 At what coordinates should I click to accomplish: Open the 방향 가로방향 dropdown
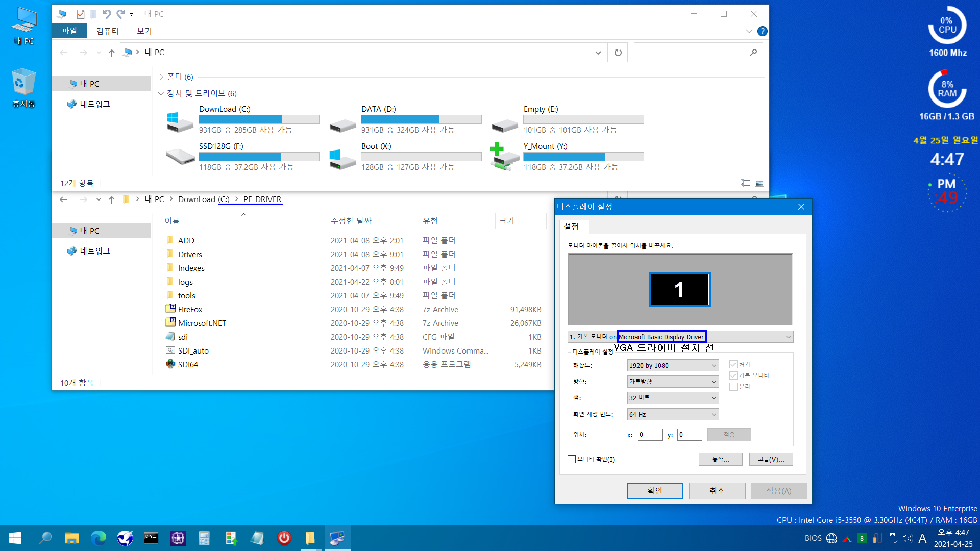673,382
